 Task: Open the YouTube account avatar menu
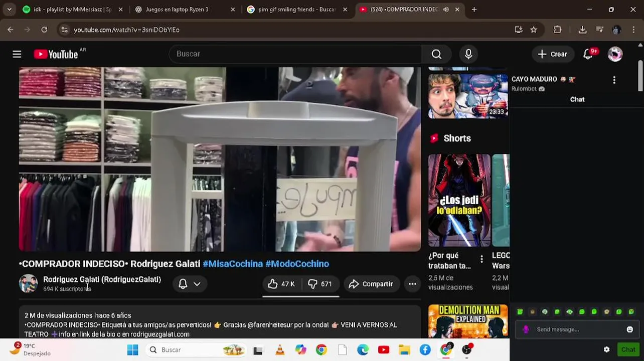tap(615, 54)
